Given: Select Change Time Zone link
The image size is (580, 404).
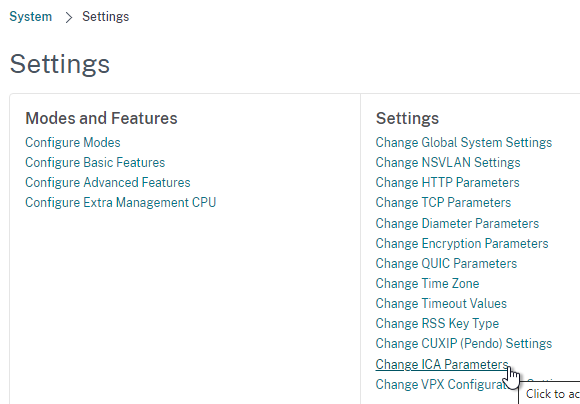Looking at the screenshot, I should pyautogui.click(x=427, y=283).
